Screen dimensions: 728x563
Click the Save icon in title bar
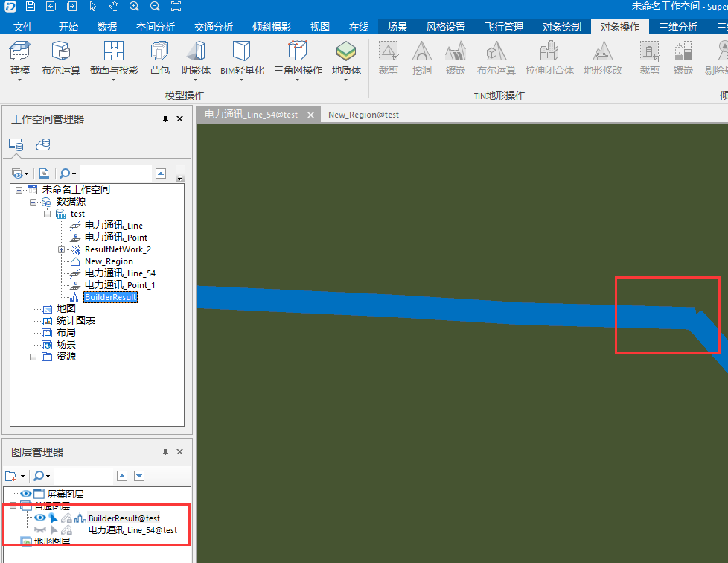pos(31,6)
